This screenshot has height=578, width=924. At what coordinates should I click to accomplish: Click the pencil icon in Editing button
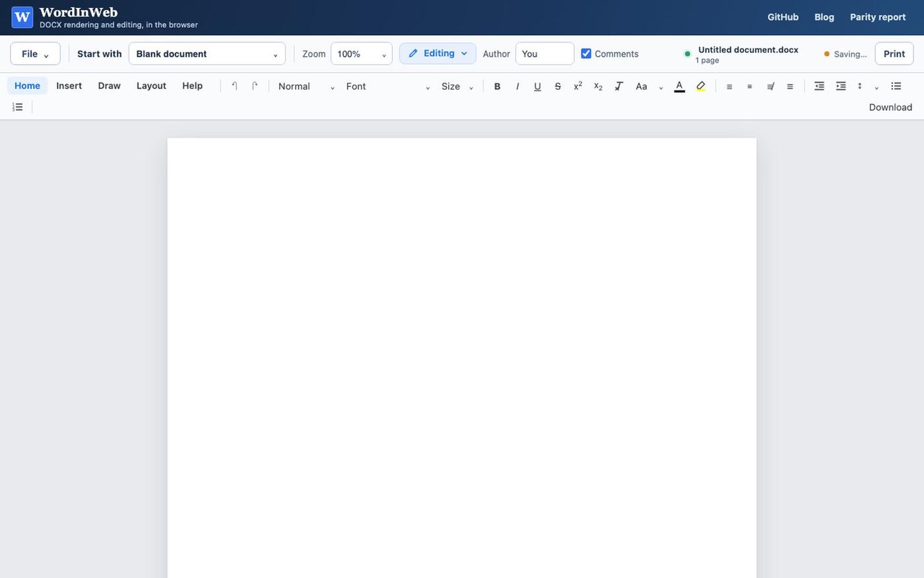(x=413, y=54)
